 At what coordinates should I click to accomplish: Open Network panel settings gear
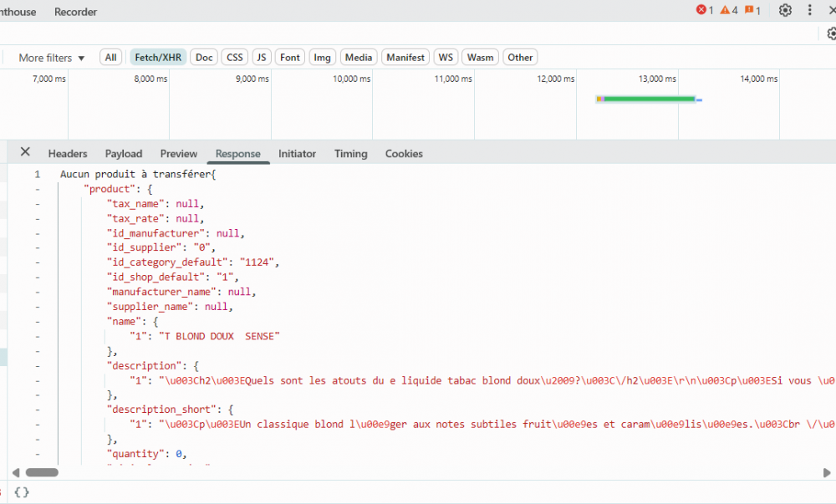[x=831, y=34]
